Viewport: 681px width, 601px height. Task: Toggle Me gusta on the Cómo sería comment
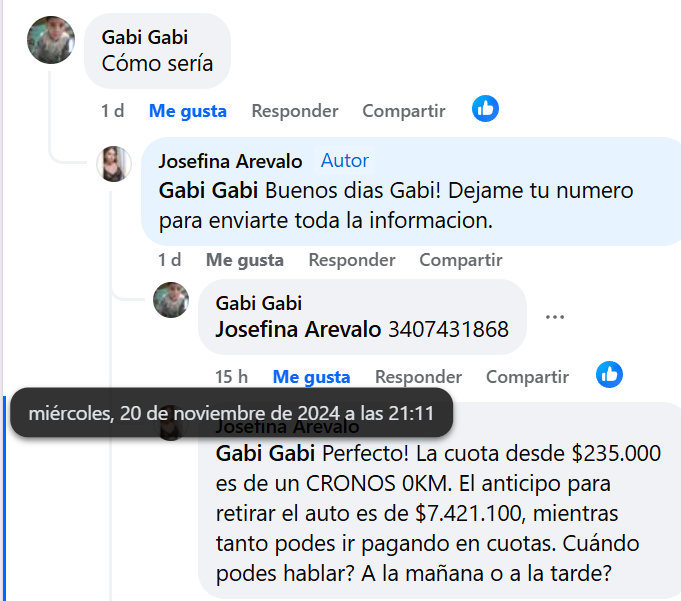(x=188, y=111)
